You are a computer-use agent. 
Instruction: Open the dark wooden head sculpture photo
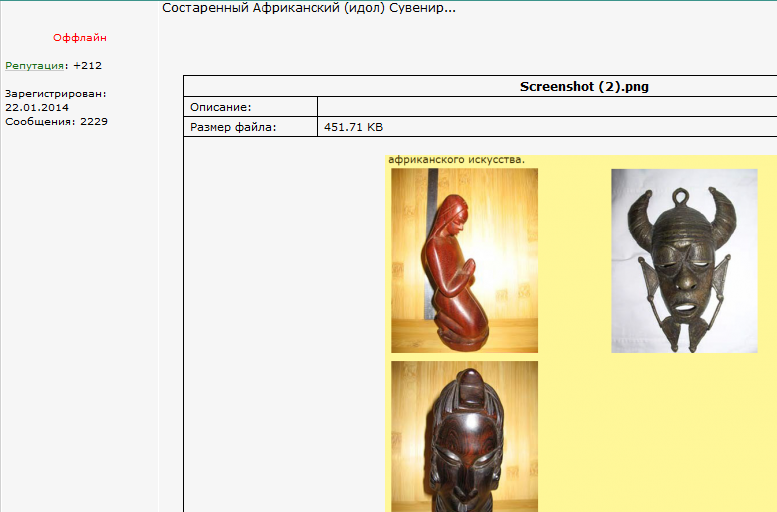coord(464,436)
